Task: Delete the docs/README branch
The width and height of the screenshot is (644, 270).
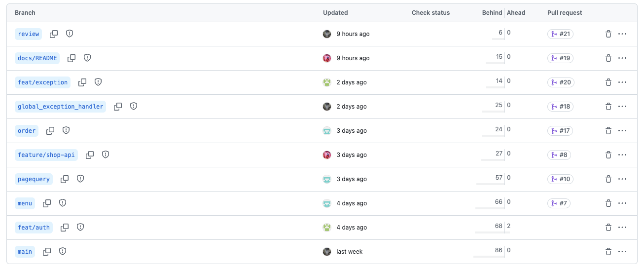Action: coord(608,58)
